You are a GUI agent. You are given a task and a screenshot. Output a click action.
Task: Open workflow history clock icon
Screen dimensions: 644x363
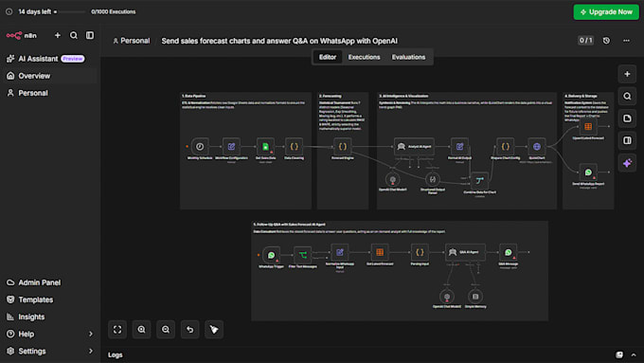coord(606,41)
